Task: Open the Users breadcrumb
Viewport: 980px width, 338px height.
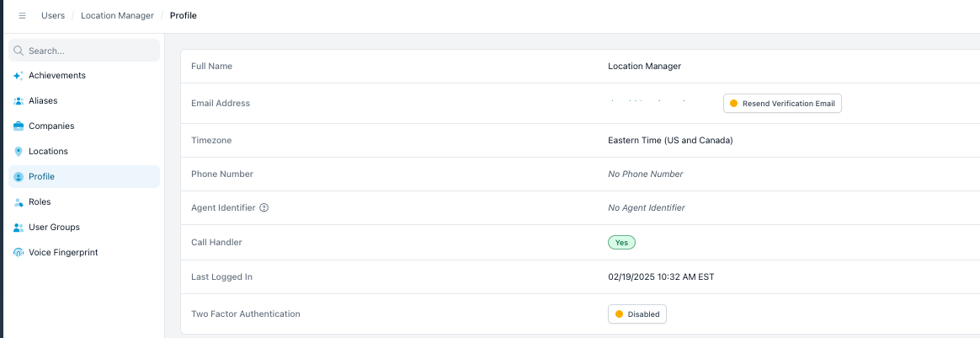Action: (x=53, y=16)
